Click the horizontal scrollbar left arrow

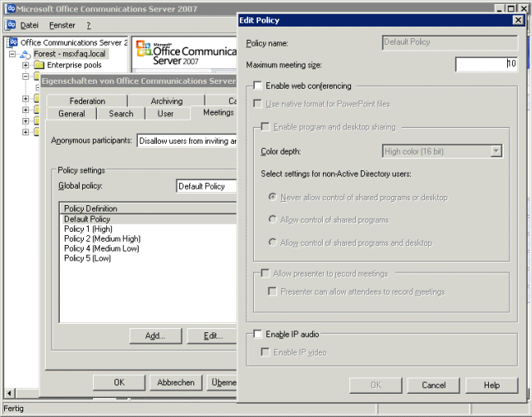pyautogui.click(x=9, y=393)
